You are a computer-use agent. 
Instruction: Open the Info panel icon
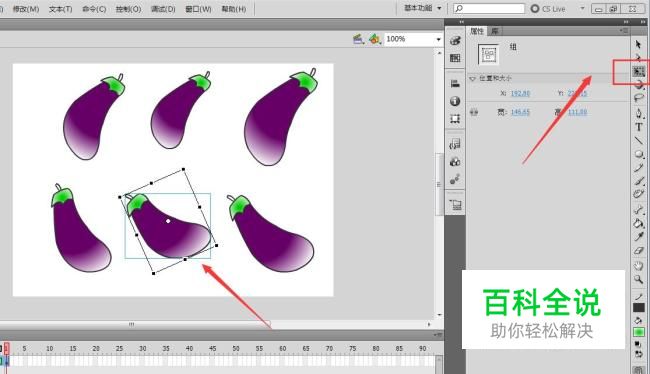455,101
